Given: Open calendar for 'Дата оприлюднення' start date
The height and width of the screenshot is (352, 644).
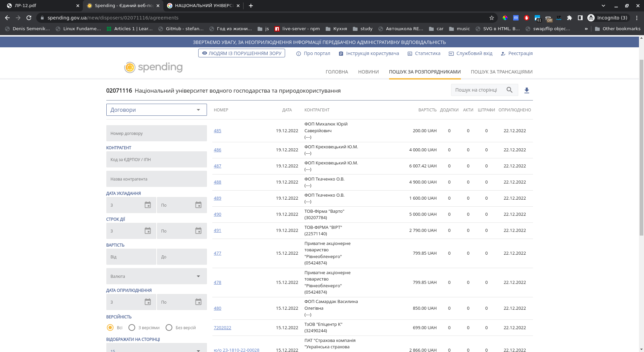Looking at the screenshot, I should (148, 302).
